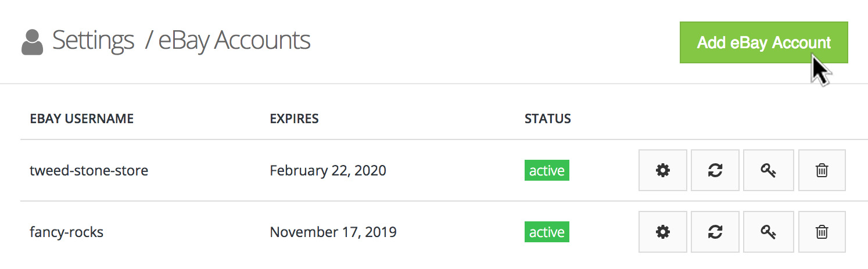Image resolution: width=868 pixels, height=269 pixels.
Task: Refresh the tweed-stone-store account
Action: (x=715, y=170)
